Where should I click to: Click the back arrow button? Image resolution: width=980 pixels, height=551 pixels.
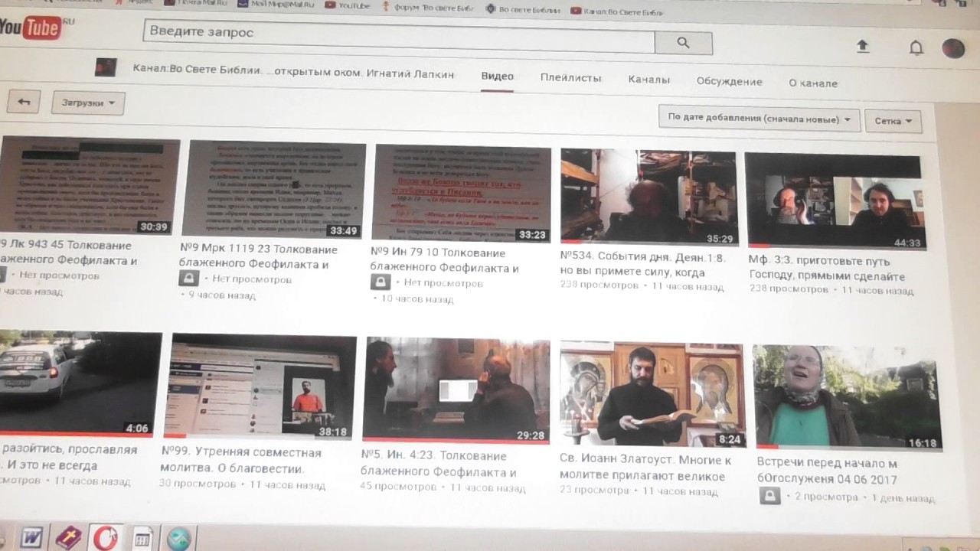point(24,102)
